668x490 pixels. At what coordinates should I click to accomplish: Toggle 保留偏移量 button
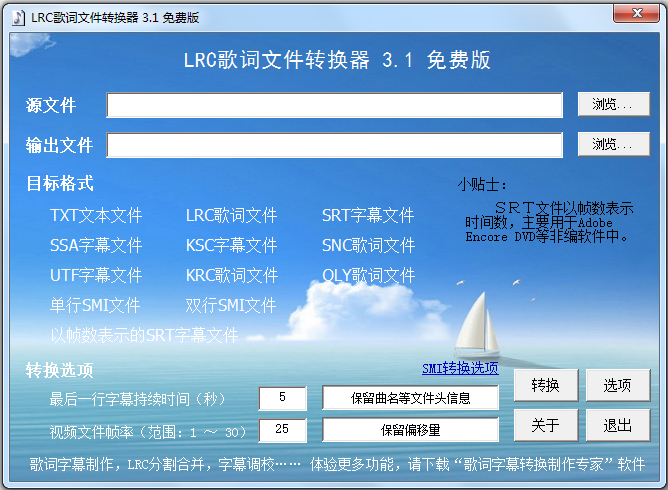[x=410, y=429]
